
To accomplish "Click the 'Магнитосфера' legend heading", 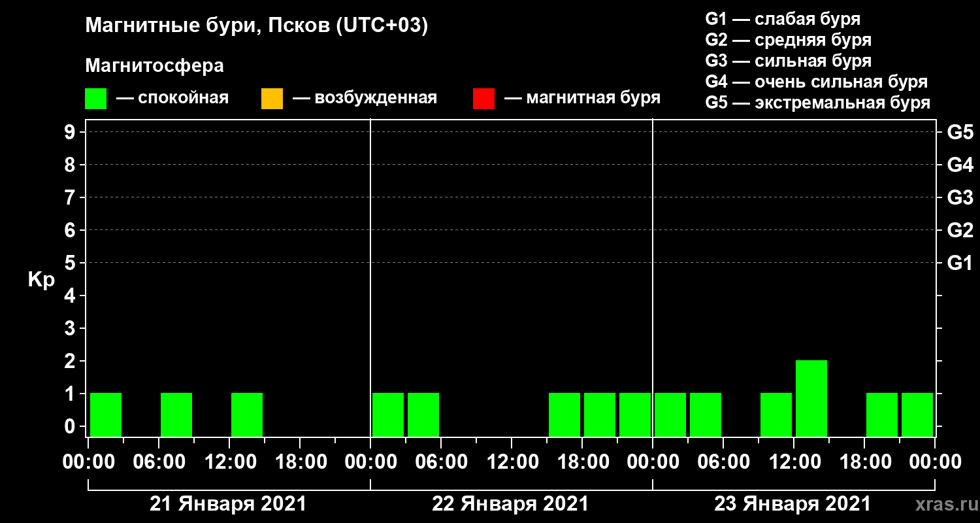I will point(155,66).
